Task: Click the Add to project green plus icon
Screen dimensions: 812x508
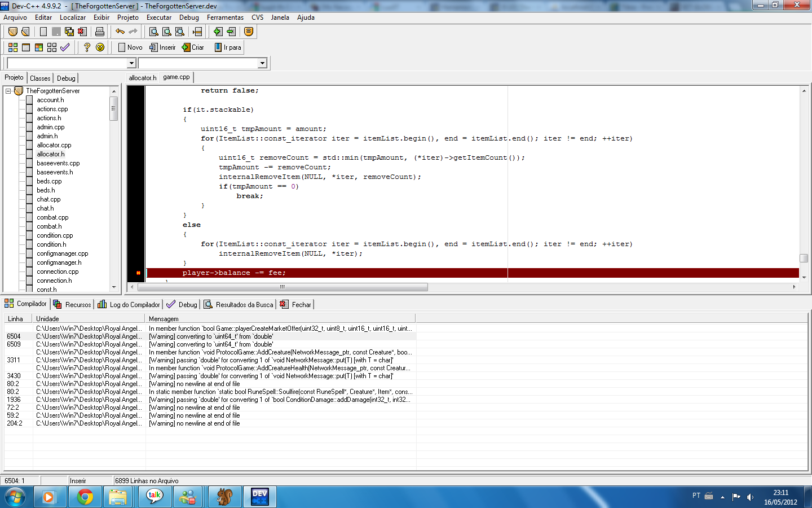Action: click(218, 32)
